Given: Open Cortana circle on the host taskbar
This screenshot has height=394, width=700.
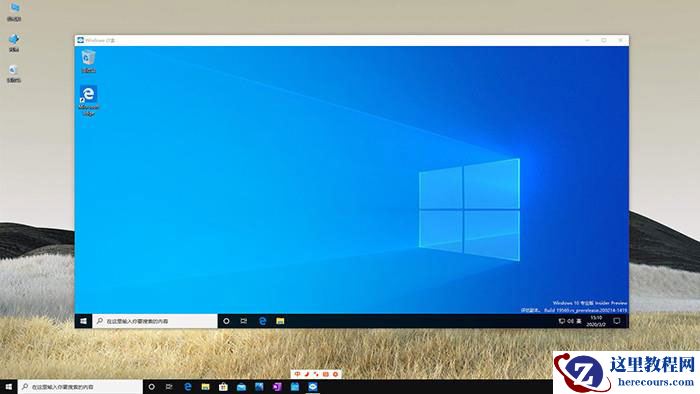Looking at the screenshot, I should 151,387.
